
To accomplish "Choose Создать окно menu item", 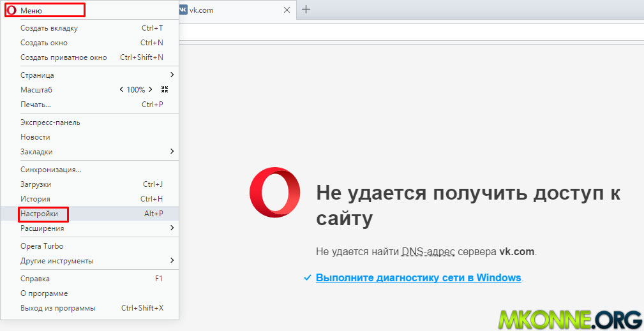I will click(x=89, y=43).
